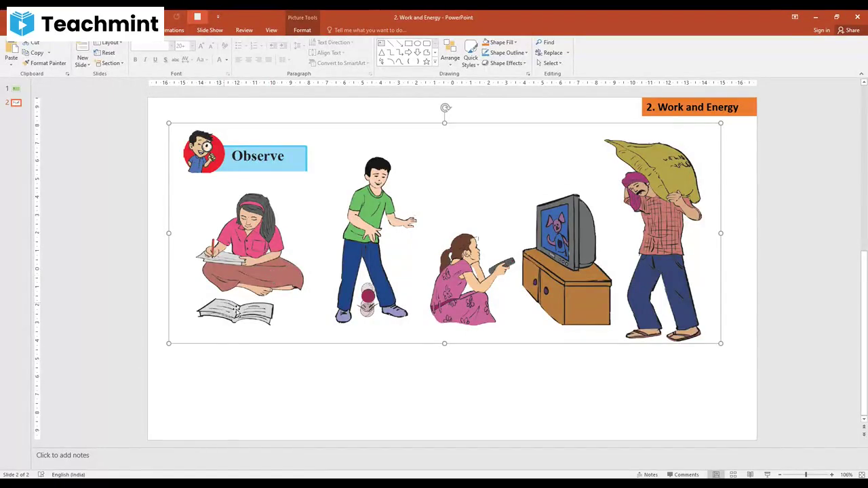Open the Select dropdown in Editing group
Viewport: 868px width, 488px height.
[551, 62]
